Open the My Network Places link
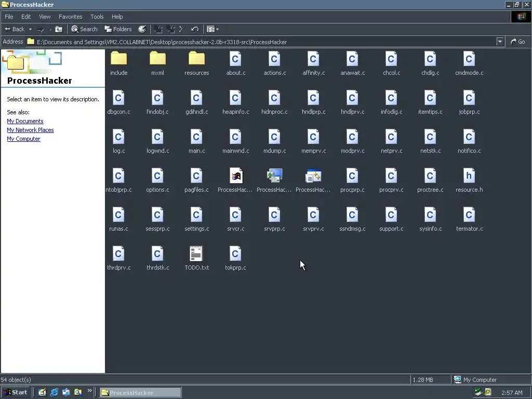 [x=30, y=130]
